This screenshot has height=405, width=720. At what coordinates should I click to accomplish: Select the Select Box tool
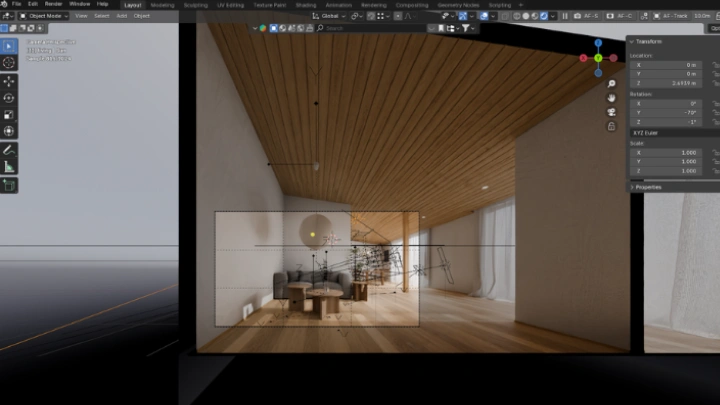[x=9, y=46]
